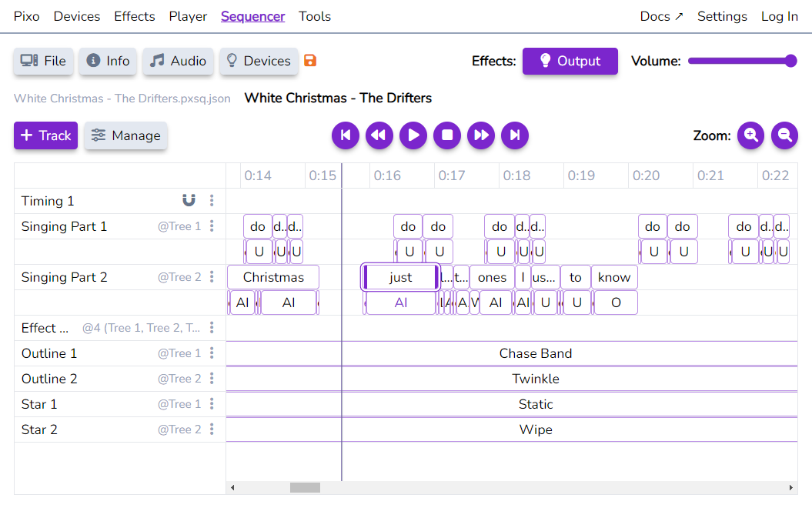Zoom in on the timeline
The height and width of the screenshot is (508, 812).
pyautogui.click(x=750, y=135)
